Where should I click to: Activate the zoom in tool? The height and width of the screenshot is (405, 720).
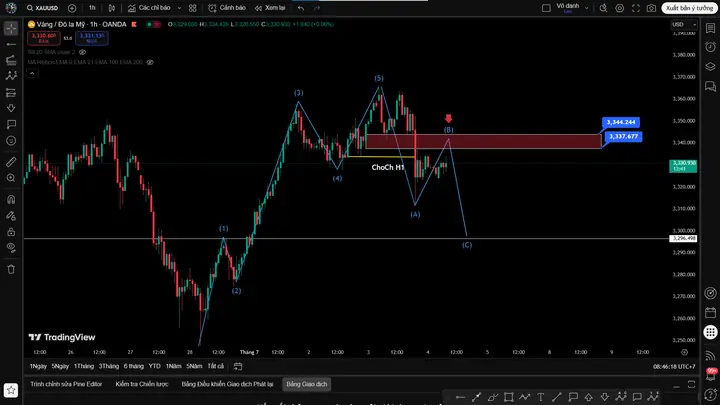tap(11, 178)
